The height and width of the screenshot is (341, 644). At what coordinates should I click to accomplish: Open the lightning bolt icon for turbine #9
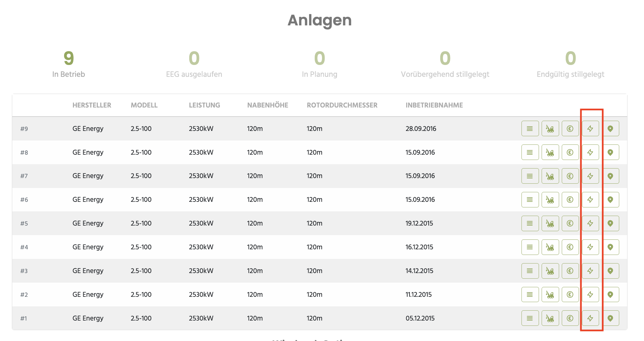pyautogui.click(x=590, y=129)
